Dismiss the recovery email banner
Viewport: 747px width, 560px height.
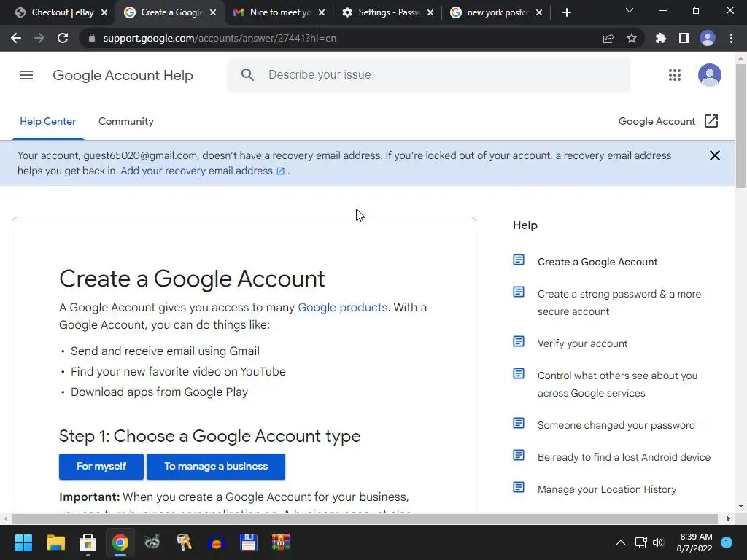pos(715,156)
